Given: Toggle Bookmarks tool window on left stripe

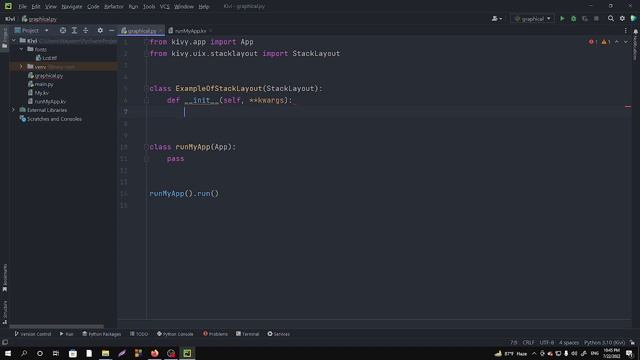Looking at the screenshot, I should (4, 278).
